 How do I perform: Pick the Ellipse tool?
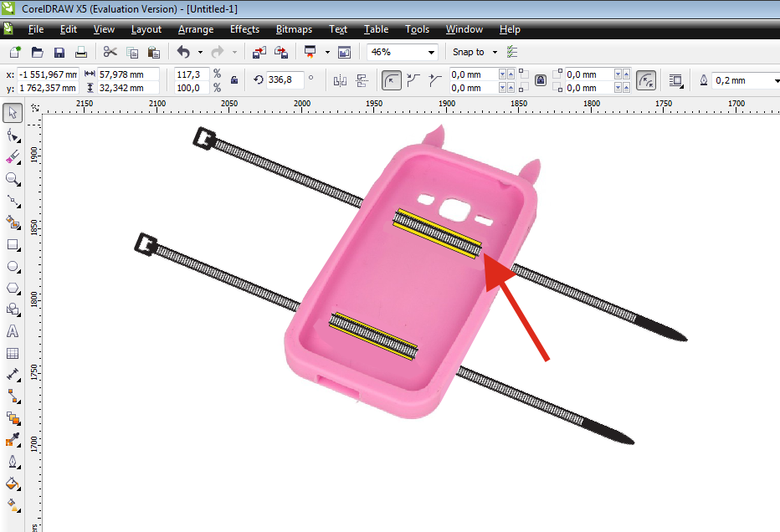(13, 267)
